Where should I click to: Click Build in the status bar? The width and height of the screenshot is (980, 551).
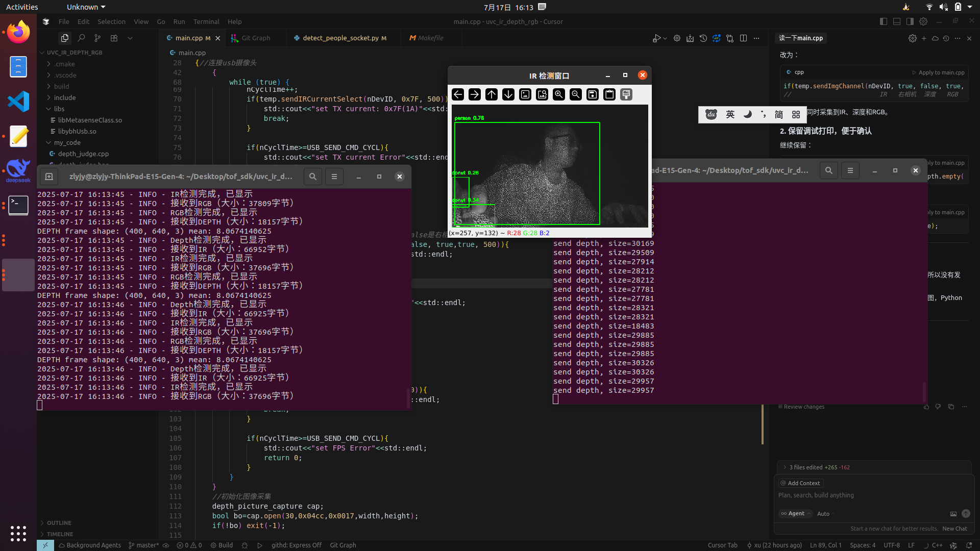click(x=222, y=545)
